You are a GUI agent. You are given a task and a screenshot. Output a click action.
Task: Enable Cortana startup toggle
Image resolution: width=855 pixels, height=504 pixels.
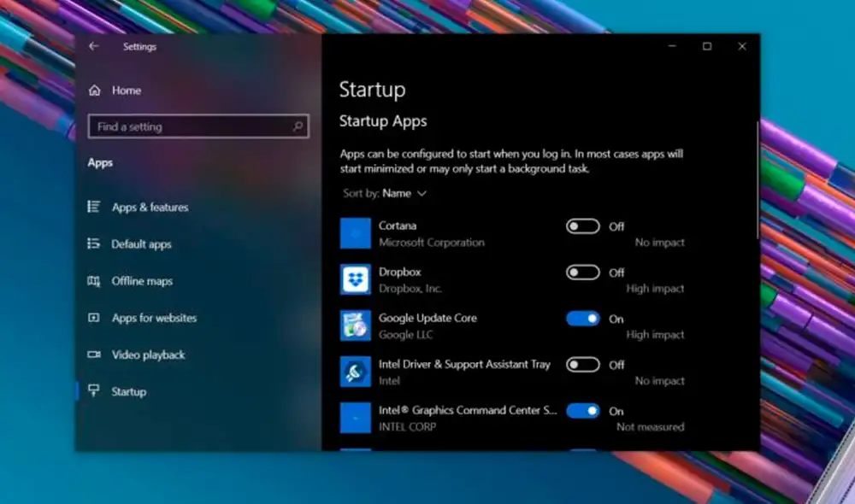pos(582,226)
